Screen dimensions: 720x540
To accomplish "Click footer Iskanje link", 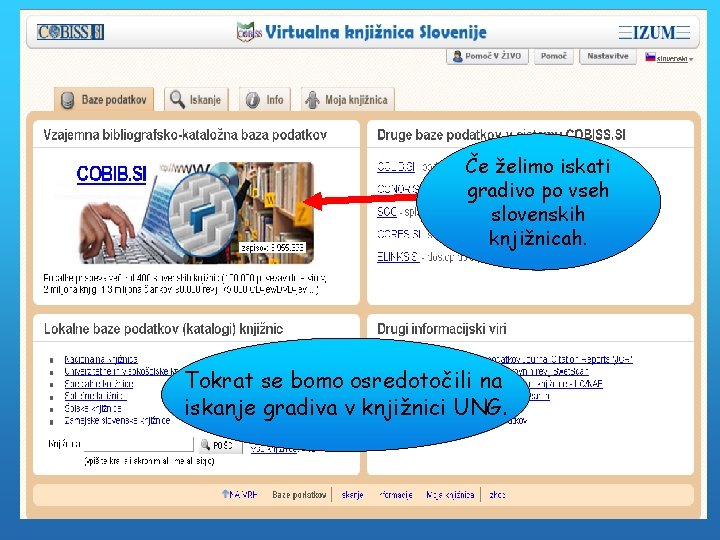I will tap(352, 495).
